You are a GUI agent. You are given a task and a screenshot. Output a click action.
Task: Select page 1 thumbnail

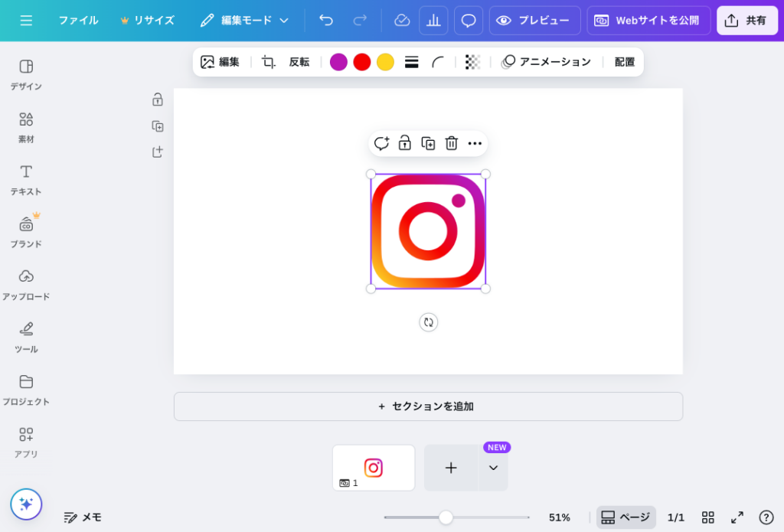tap(374, 468)
